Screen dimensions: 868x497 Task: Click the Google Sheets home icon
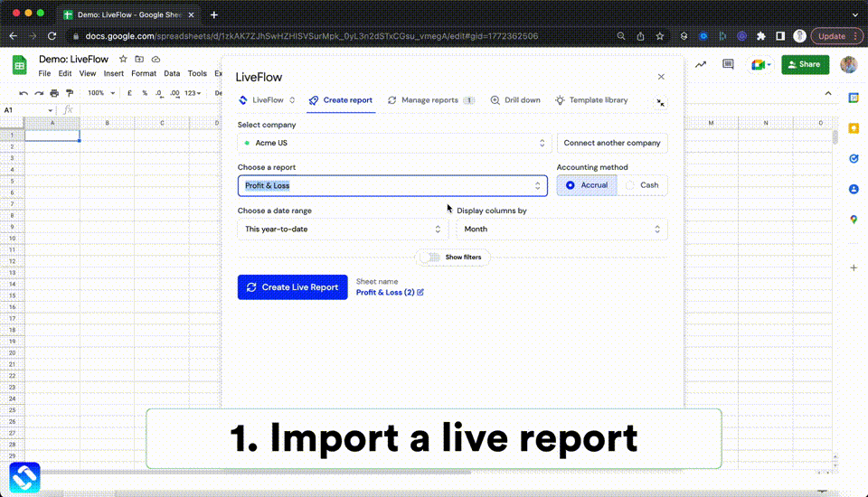(19, 65)
